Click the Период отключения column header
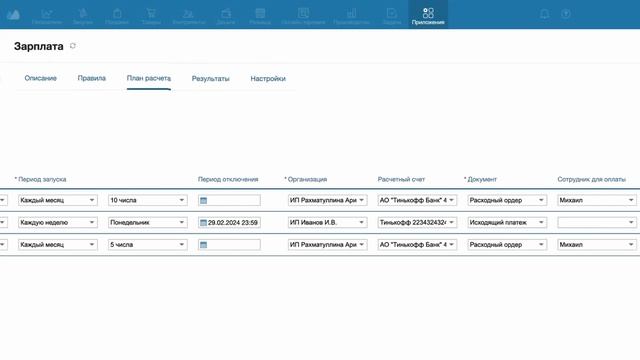This screenshot has width=640, height=360. (228, 179)
